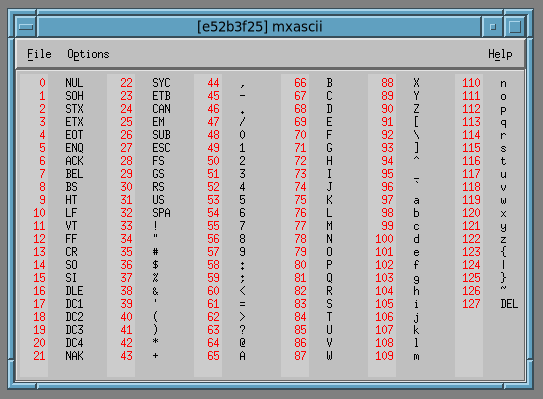Click the red number 65
Image resolution: width=543 pixels, height=399 pixels.
[x=213, y=356]
